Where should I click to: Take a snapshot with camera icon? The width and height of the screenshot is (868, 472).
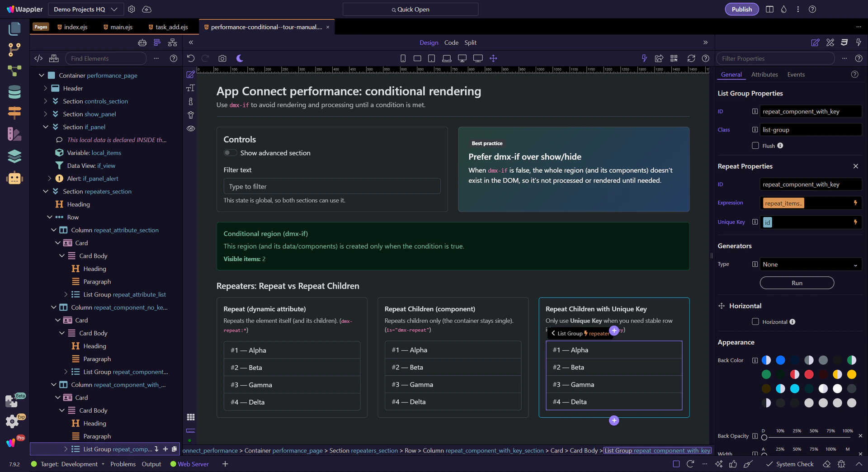(x=222, y=58)
